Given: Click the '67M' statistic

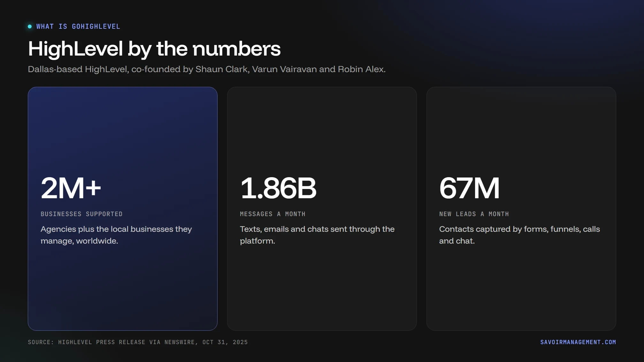Looking at the screenshot, I should point(469,188).
